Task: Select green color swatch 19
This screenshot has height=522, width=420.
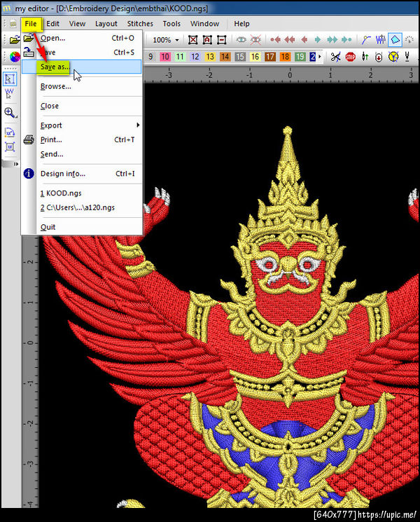Action: point(300,57)
